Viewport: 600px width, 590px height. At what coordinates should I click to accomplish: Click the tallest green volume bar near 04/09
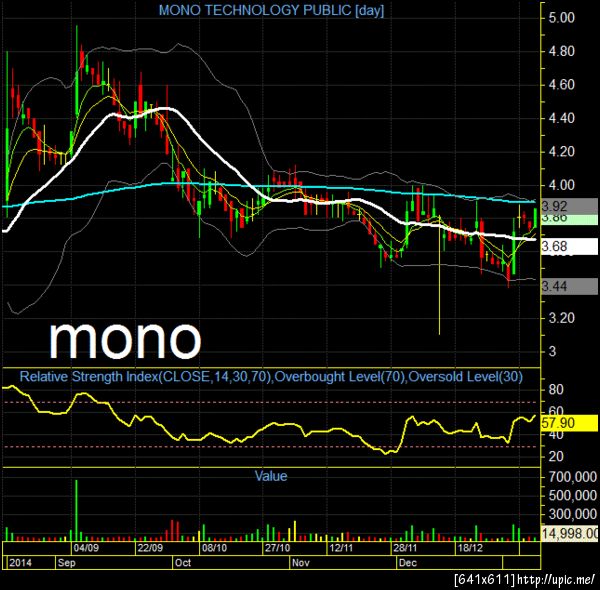coord(77,510)
